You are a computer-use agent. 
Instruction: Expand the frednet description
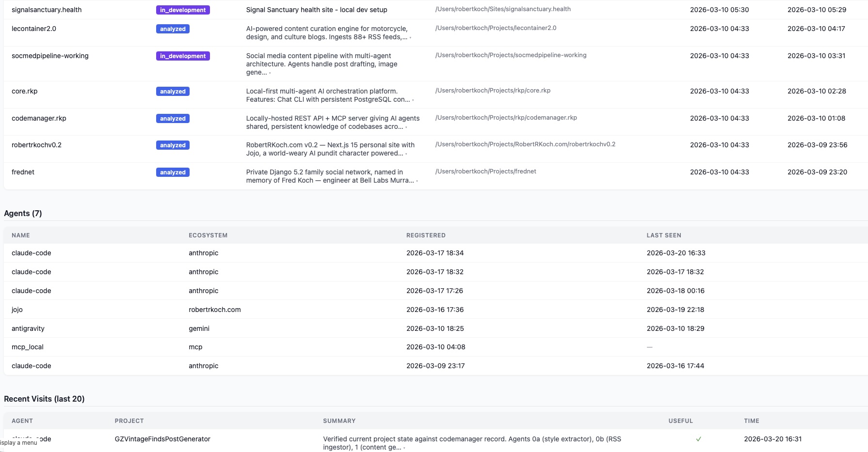416,180
